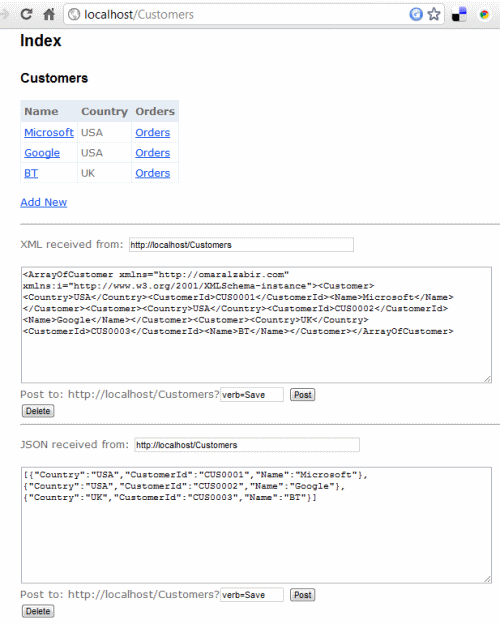Reload the page with the refresh icon
Viewport: 500px width, 624px height.
pyautogui.click(x=26, y=15)
